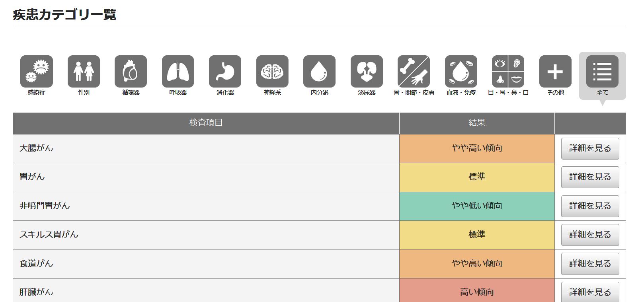
Task: Click the 肝臓がん row label
Action: pos(36,292)
